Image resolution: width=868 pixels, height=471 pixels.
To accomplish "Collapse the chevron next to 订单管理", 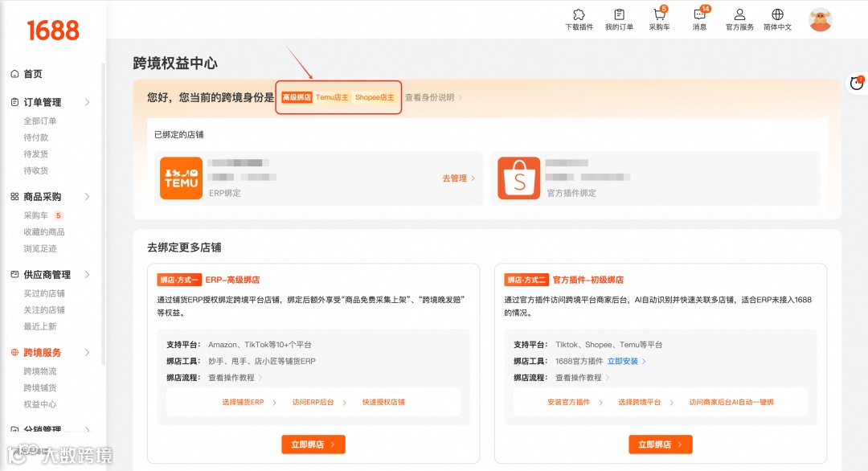I will [x=87, y=102].
